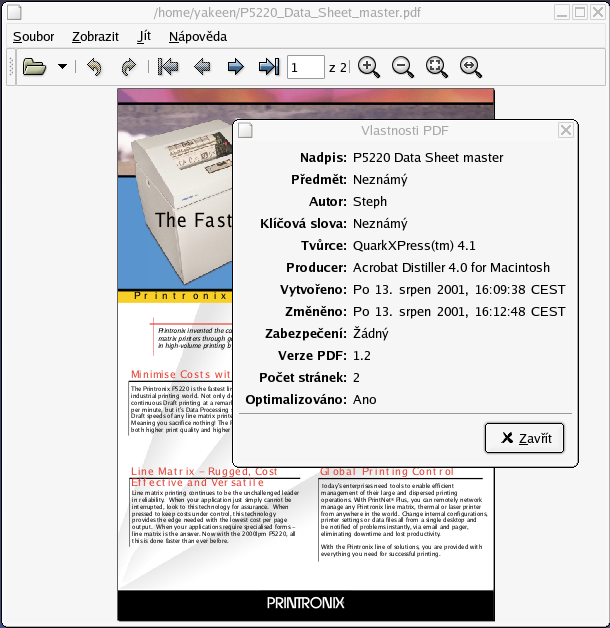610x628 pixels.
Task: Fit page width with the magnifier icon
Action: 471,67
